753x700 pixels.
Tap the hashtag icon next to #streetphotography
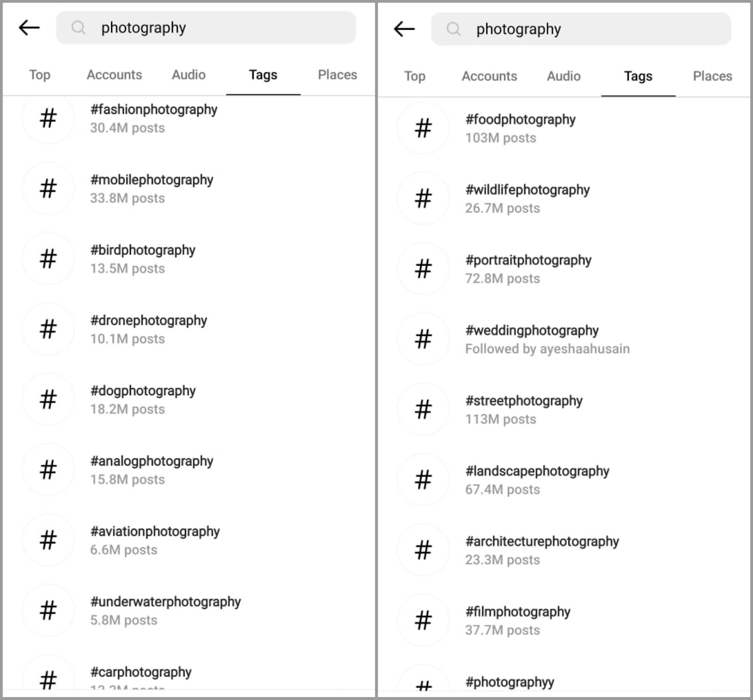423,409
